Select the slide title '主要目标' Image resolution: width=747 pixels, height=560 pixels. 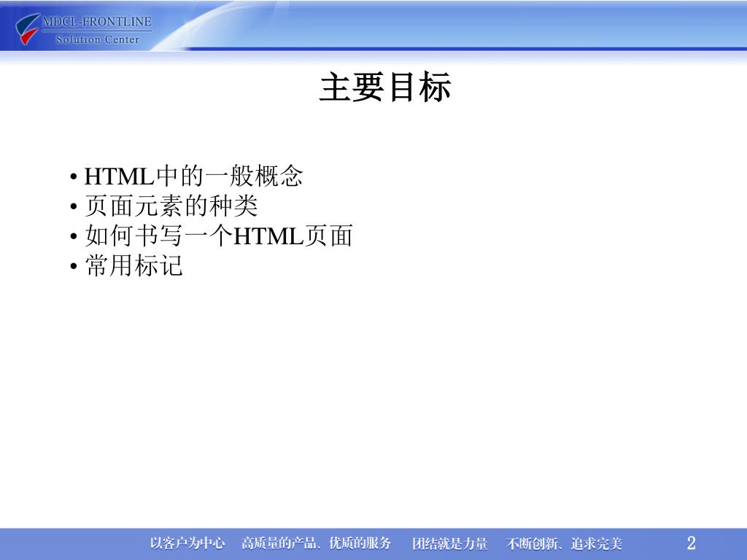click(x=385, y=87)
